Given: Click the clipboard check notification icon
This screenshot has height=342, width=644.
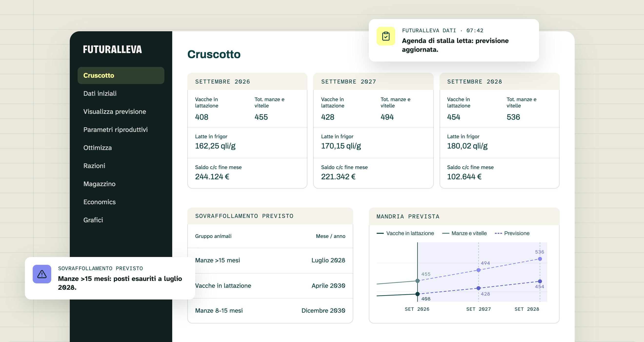Looking at the screenshot, I should coord(386,36).
